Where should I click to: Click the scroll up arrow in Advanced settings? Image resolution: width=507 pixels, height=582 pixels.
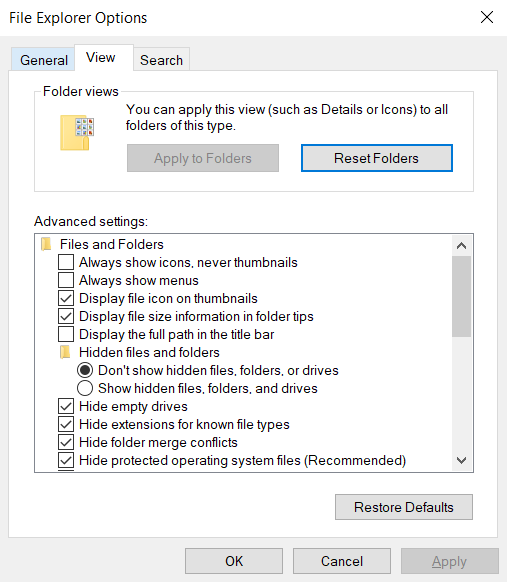point(461,245)
